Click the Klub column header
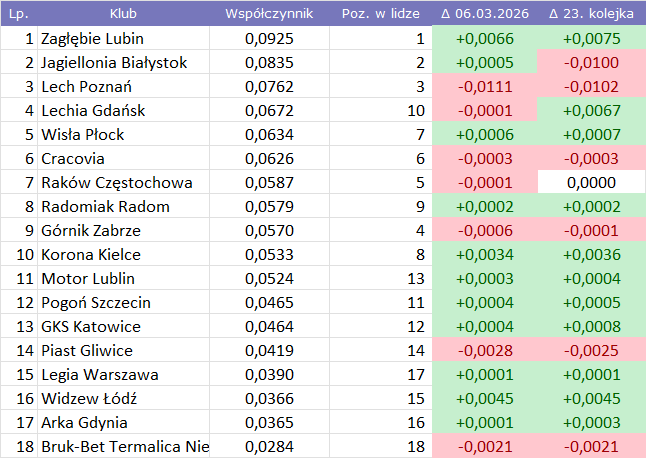 (123, 14)
